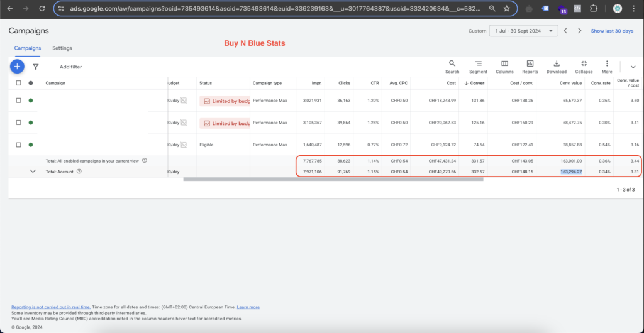Bookmark this page with the star
This screenshot has width=644, height=333.
507,8
